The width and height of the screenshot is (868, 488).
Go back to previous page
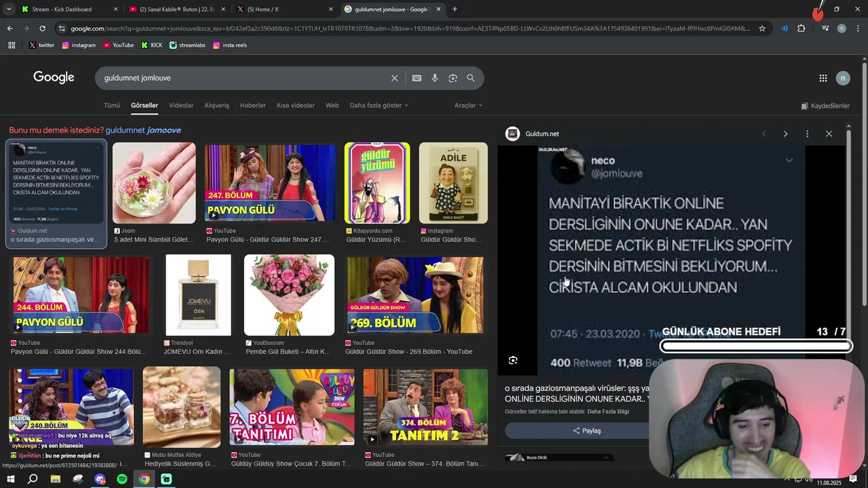(9, 28)
